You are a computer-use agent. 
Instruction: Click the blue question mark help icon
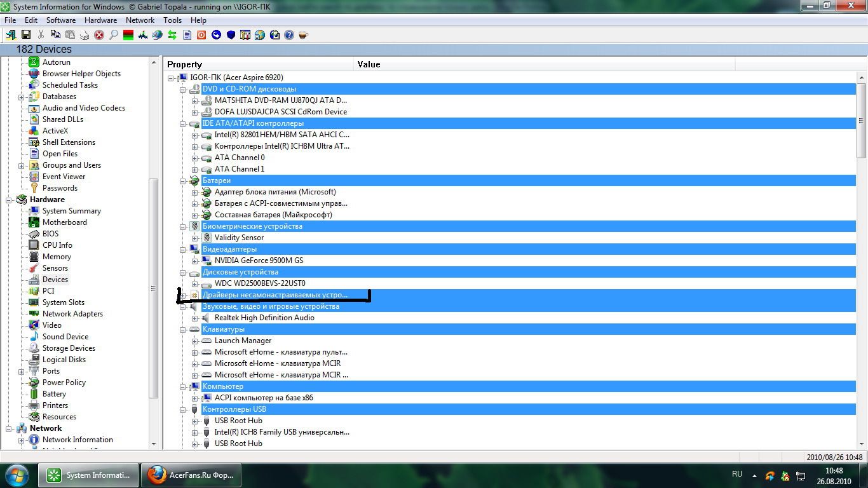(289, 34)
